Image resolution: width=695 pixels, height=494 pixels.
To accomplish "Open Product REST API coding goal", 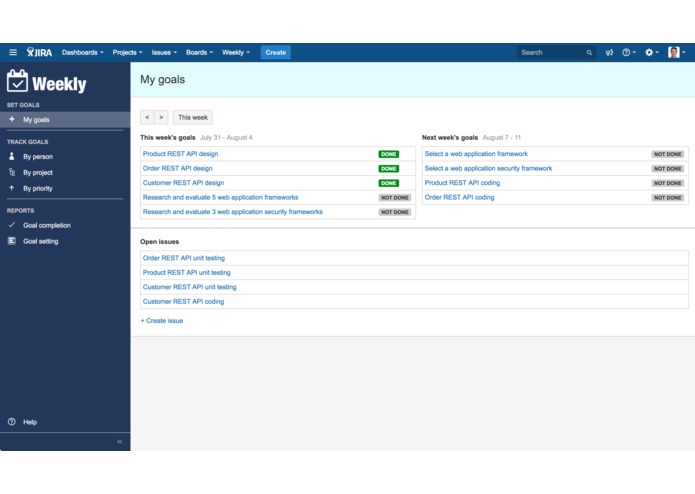I will tap(462, 183).
